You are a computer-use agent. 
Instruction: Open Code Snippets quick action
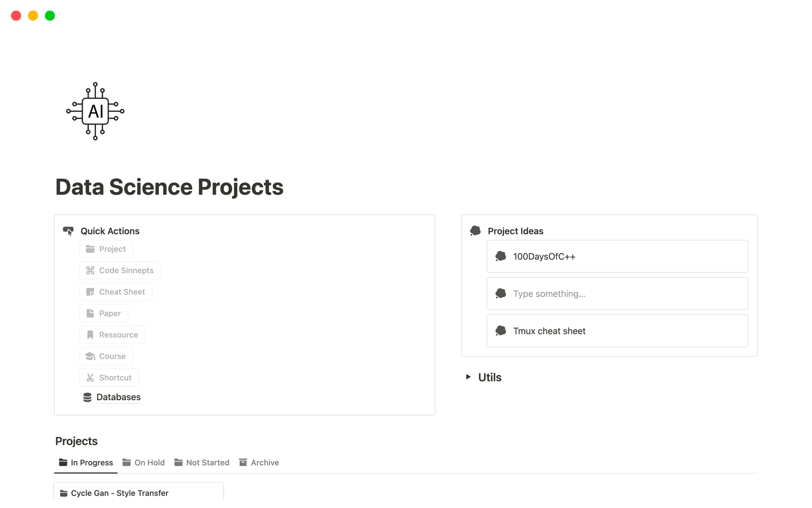click(x=121, y=270)
